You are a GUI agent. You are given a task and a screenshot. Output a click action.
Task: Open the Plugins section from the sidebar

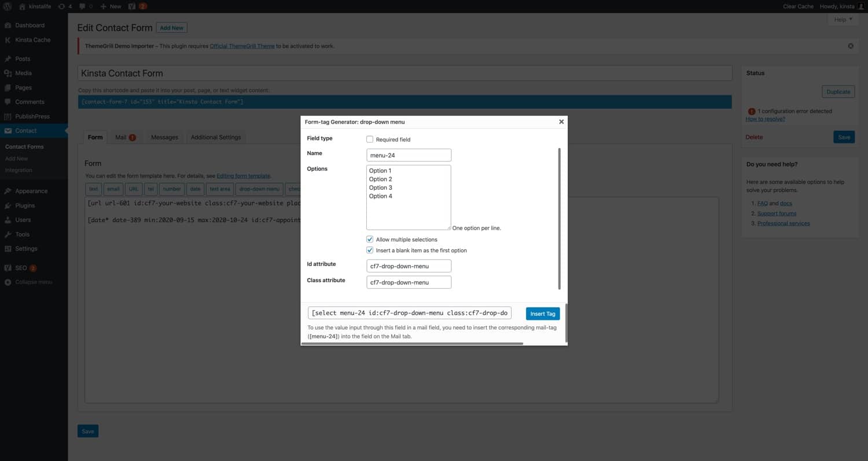tap(25, 205)
